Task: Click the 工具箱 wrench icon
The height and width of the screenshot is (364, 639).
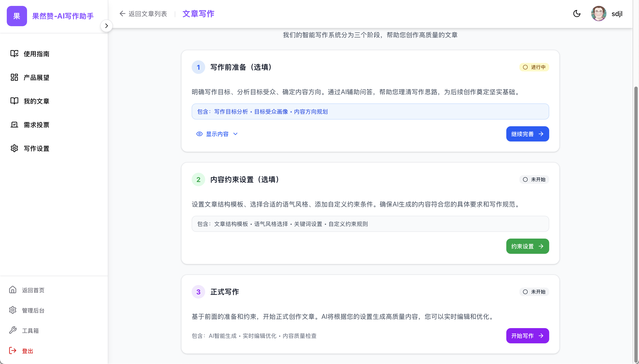Action: [x=13, y=330]
